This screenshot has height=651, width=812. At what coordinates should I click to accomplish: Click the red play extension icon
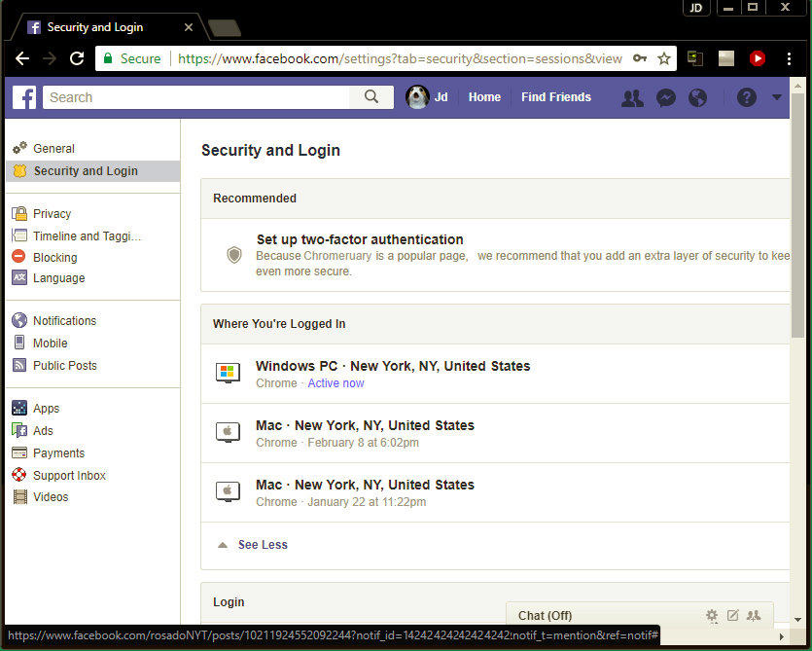pos(758,58)
